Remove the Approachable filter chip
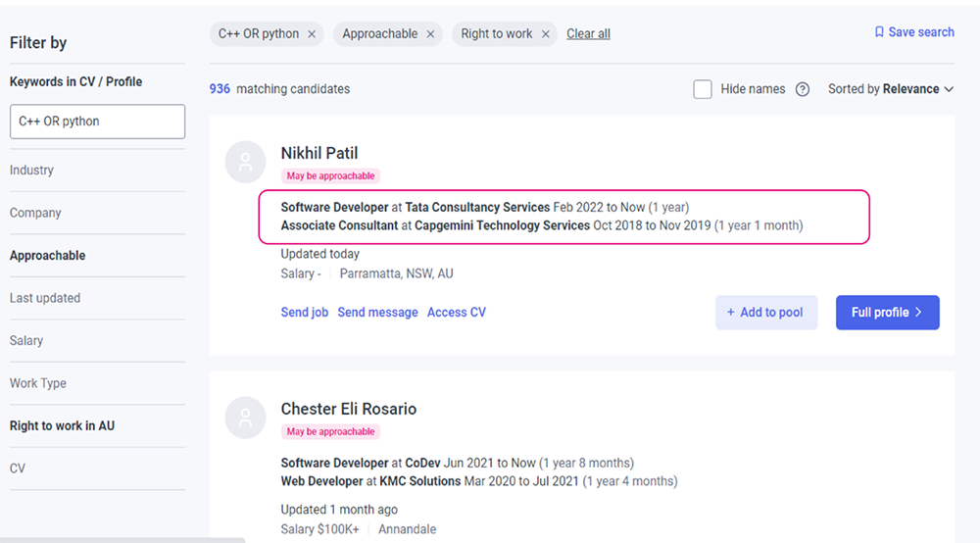Image resolution: width=980 pixels, height=543 pixels. (430, 34)
